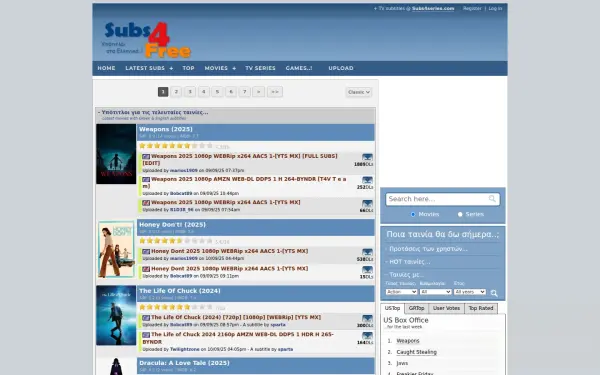Download Weapons subtitle with 1869 downloads
Screen dimensions: 600x375
367,157
